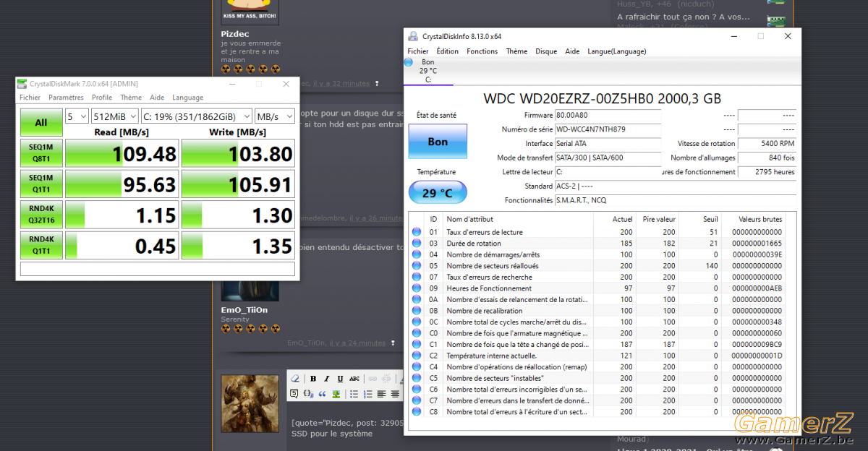Run the RND4K Q32T16 benchmark button

point(41,215)
